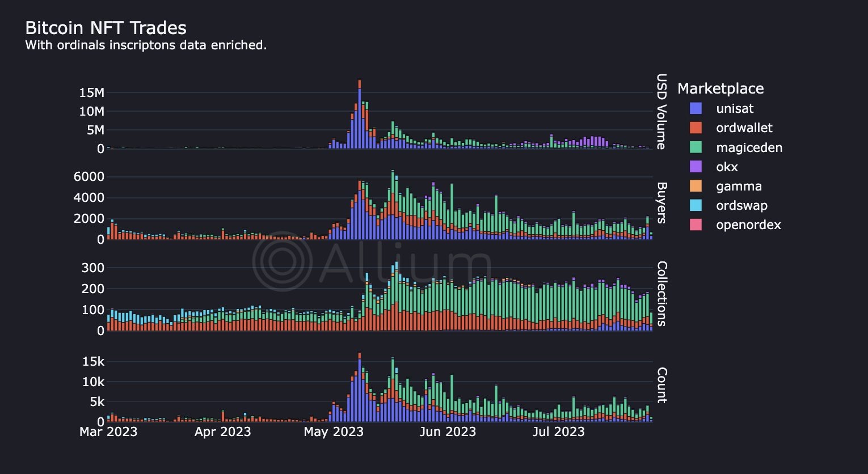This screenshot has width=868, height=474.
Task: Hide the ordwallet series via legend label
Action: pyautogui.click(x=744, y=128)
